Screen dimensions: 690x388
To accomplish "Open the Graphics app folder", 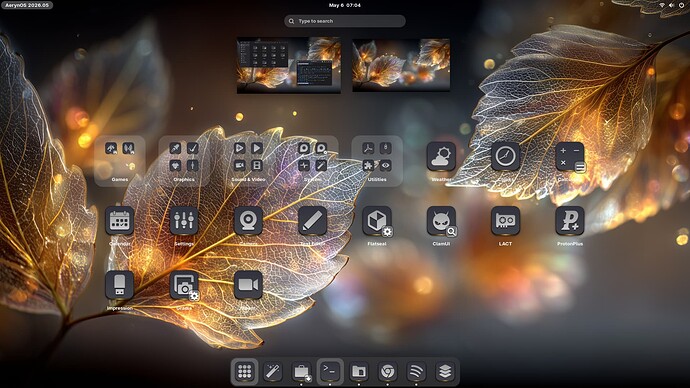I will click(x=184, y=161).
